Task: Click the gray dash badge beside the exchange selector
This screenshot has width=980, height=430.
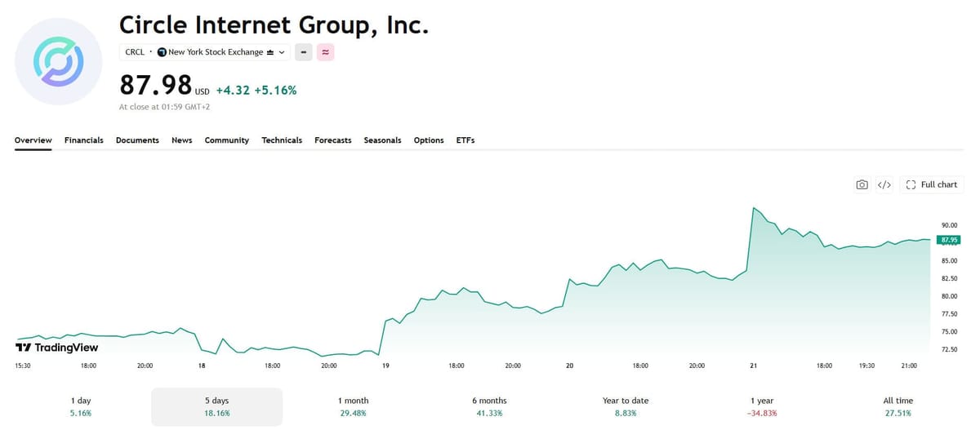Action: click(x=304, y=52)
